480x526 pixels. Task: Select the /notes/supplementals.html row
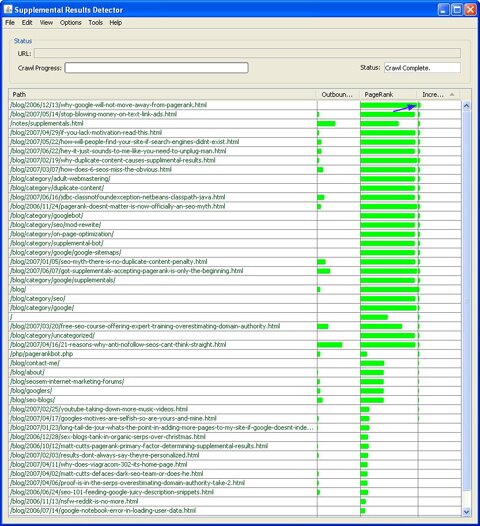coord(235,123)
